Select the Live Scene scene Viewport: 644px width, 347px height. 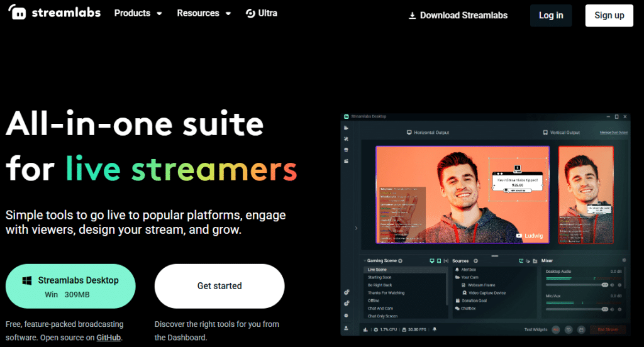tap(406, 270)
